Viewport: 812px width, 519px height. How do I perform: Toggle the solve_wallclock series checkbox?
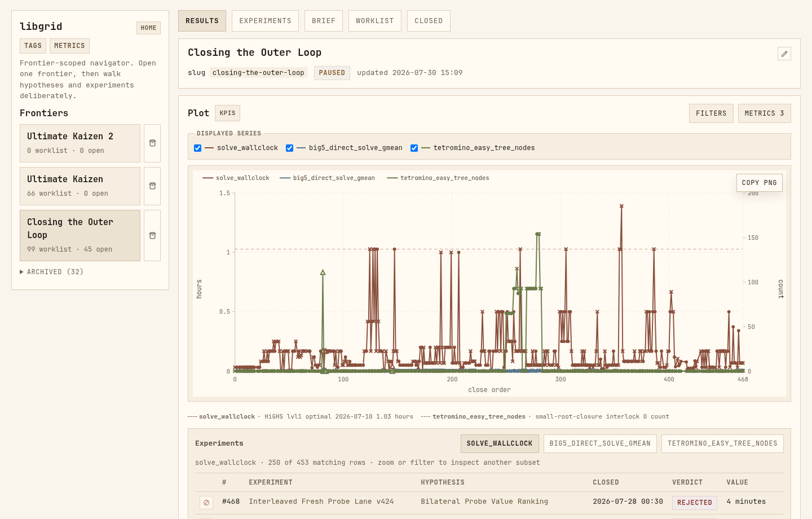point(197,148)
